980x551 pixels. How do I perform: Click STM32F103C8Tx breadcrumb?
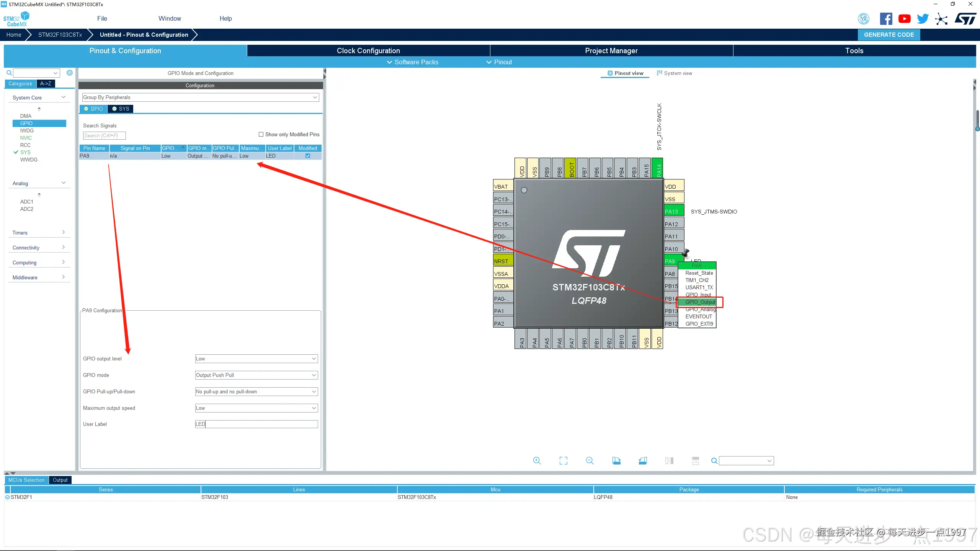[x=60, y=34]
